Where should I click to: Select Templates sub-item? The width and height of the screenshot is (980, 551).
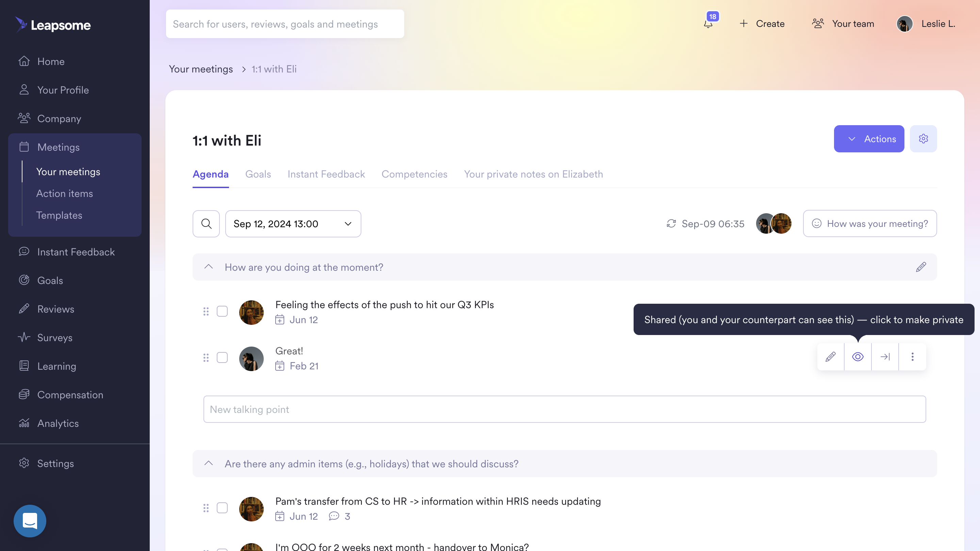[59, 215]
